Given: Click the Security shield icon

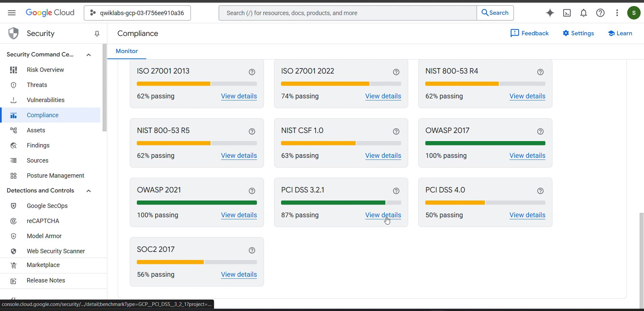Looking at the screenshot, I should [13, 33].
